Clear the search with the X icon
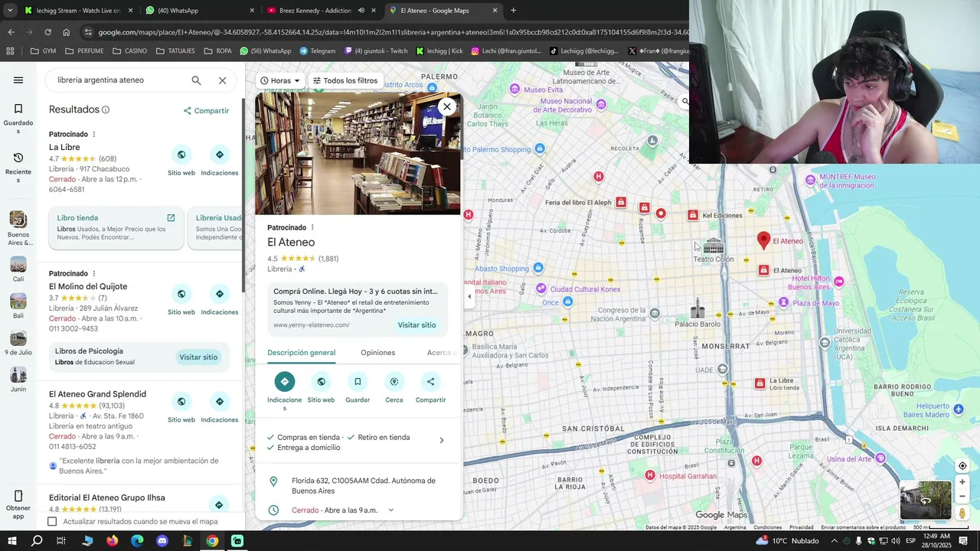980x551 pixels. point(222,80)
